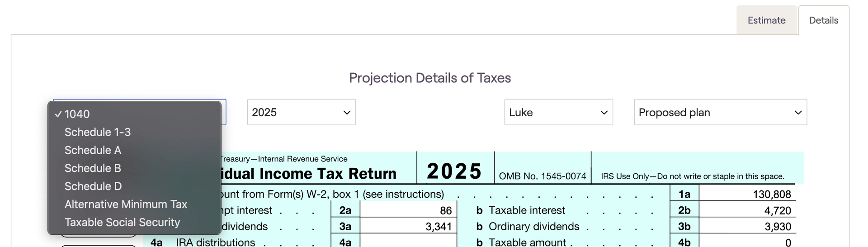
Task: Click the line 4b taxable amount value
Action: (x=788, y=242)
